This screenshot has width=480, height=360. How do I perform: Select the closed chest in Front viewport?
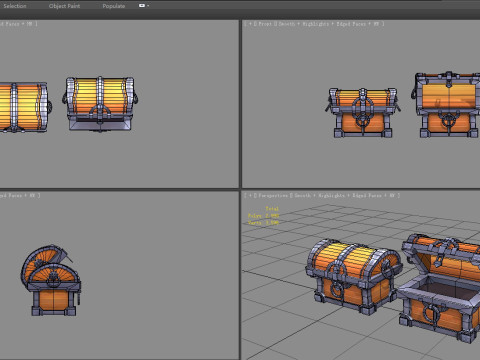click(x=363, y=113)
